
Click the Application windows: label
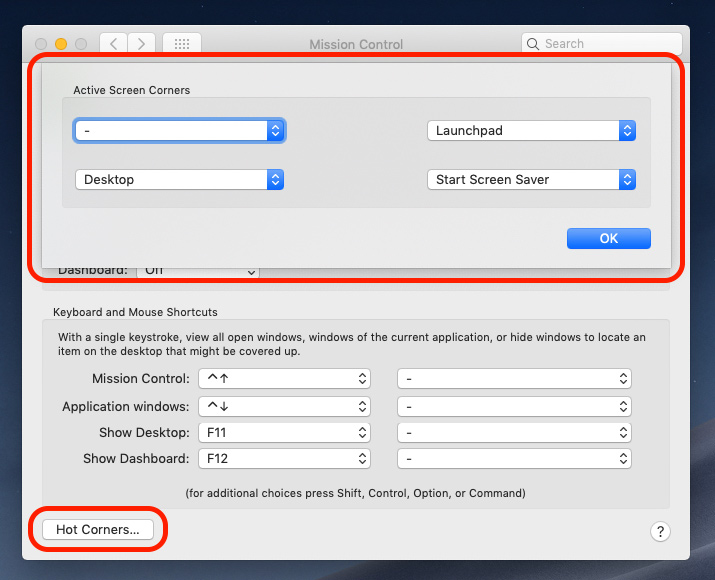click(x=125, y=406)
